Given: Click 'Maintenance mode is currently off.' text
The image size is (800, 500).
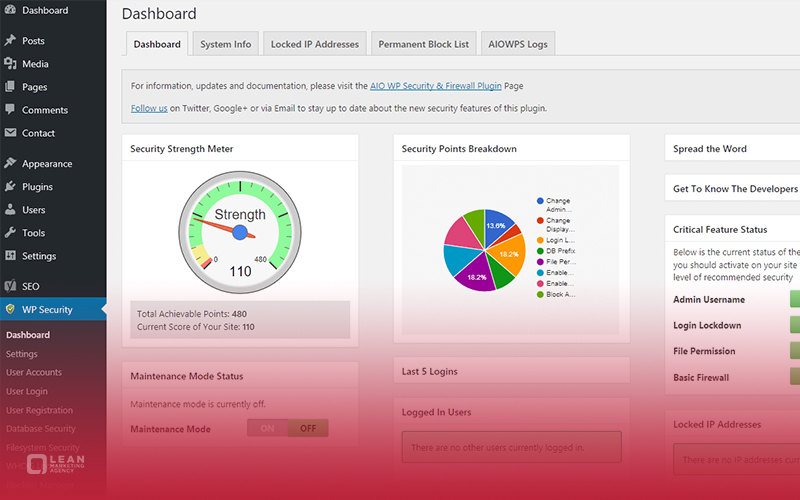Looking at the screenshot, I should coord(198,404).
